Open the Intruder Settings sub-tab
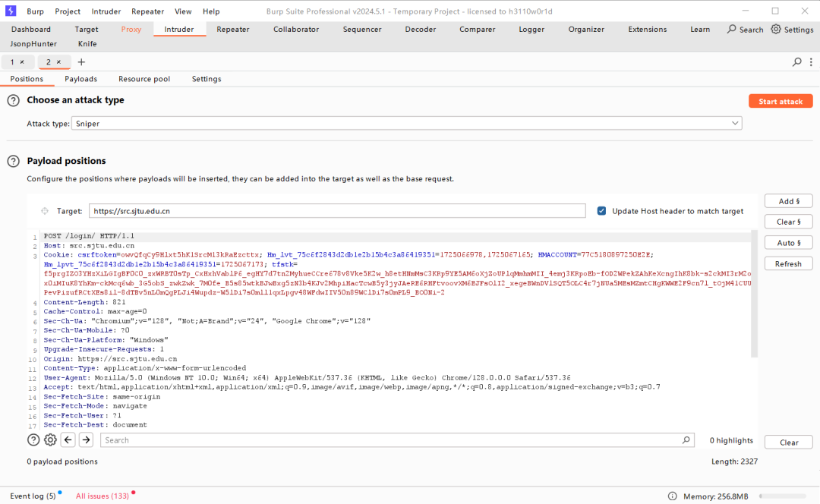Screen dimensions: 820x504 click(x=207, y=79)
